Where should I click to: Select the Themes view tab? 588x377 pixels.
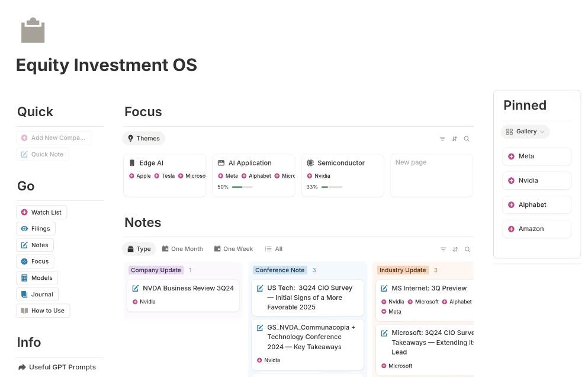pos(144,138)
